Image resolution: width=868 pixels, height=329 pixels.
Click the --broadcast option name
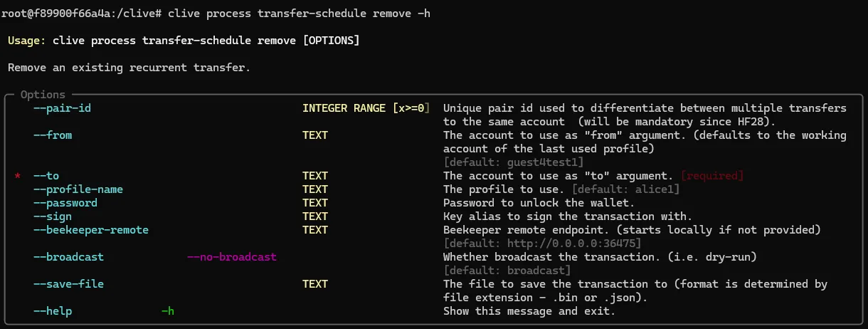[x=69, y=257]
